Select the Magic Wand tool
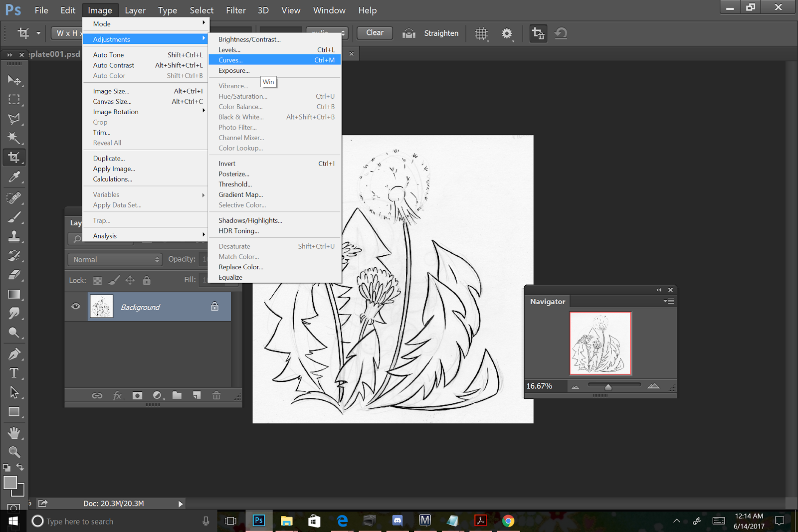 14,138
